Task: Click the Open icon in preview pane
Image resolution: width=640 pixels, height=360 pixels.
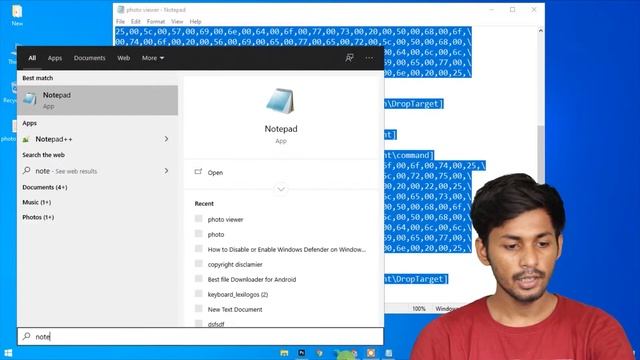Action: click(x=198, y=172)
